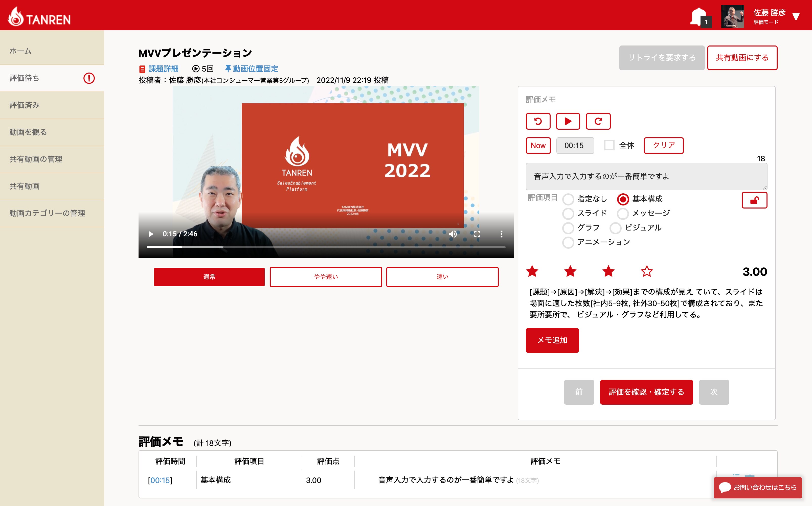The width and height of the screenshot is (812, 506).
Task: Jump to 00:15 timestamp link
Action: point(160,480)
